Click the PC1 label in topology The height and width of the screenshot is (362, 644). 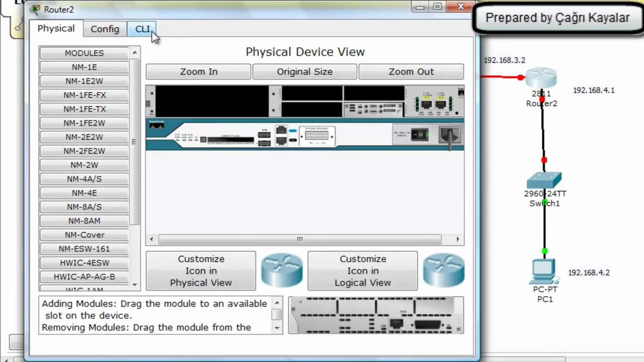[x=545, y=299]
